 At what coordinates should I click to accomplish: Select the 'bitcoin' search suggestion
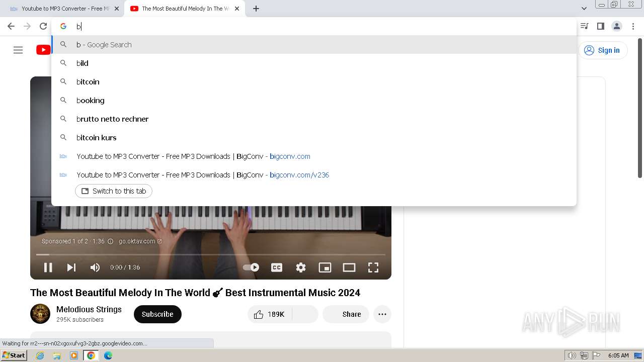point(314,82)
